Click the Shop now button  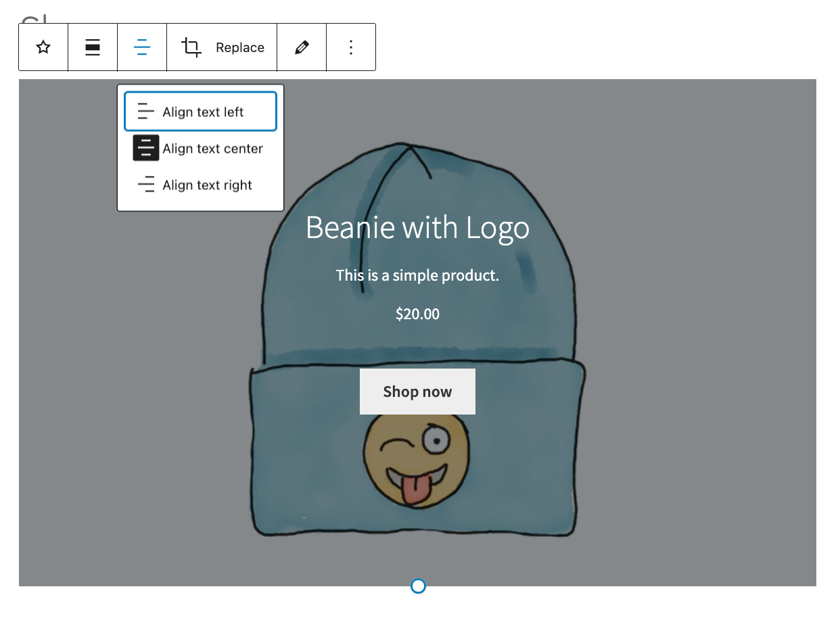[x=417, y=392]
